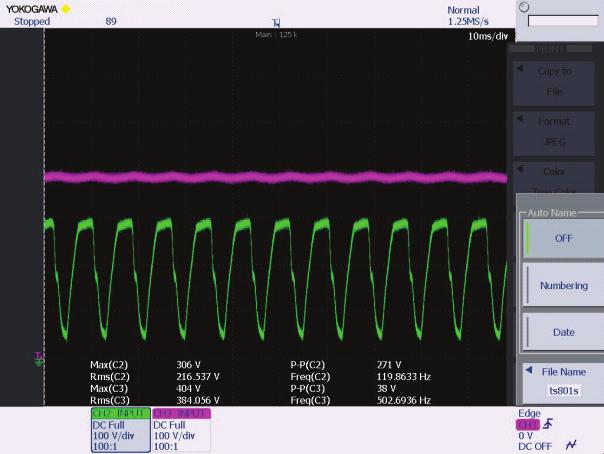
Task: Open the Color setting menu
Action: [554, 178]
